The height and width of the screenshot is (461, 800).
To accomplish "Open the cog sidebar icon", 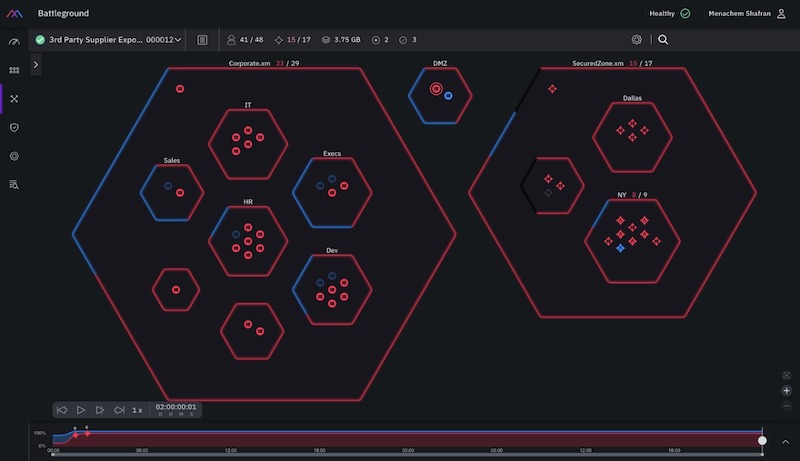I will point(14,156).
